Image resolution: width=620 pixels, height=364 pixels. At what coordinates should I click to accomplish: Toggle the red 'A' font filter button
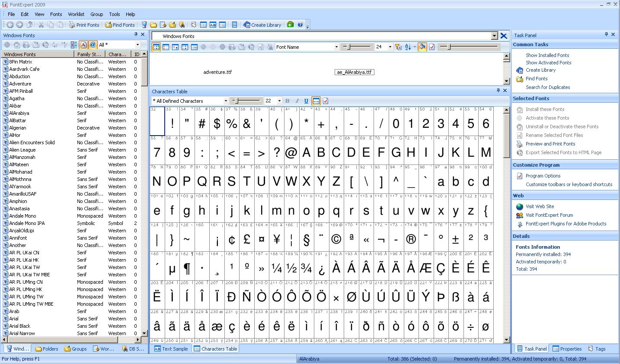click(83, 45)
